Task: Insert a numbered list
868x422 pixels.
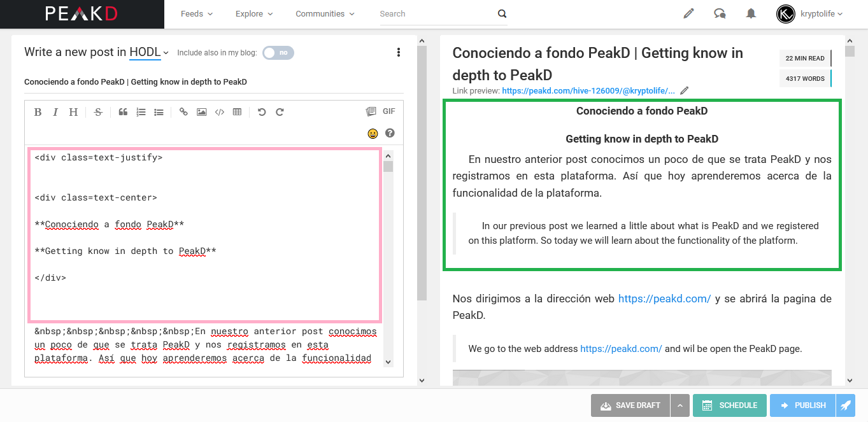Action: [x=141, y=112]
